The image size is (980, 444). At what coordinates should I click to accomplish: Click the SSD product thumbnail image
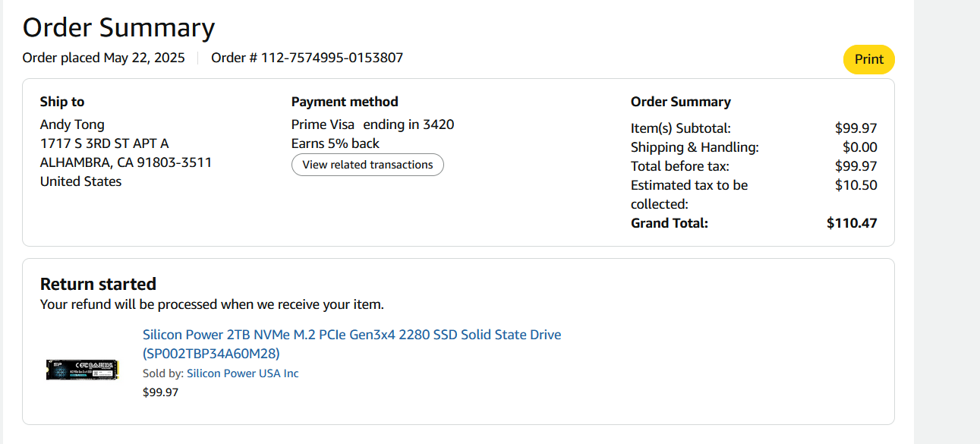[x=82, y=369]
